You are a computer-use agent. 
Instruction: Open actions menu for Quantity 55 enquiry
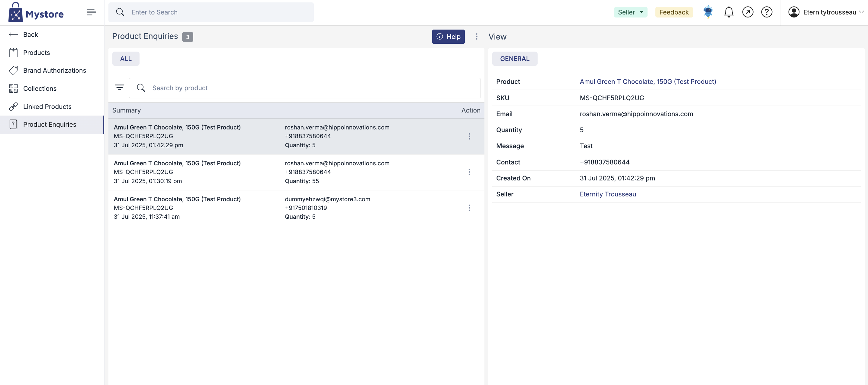tap(469, 172)
